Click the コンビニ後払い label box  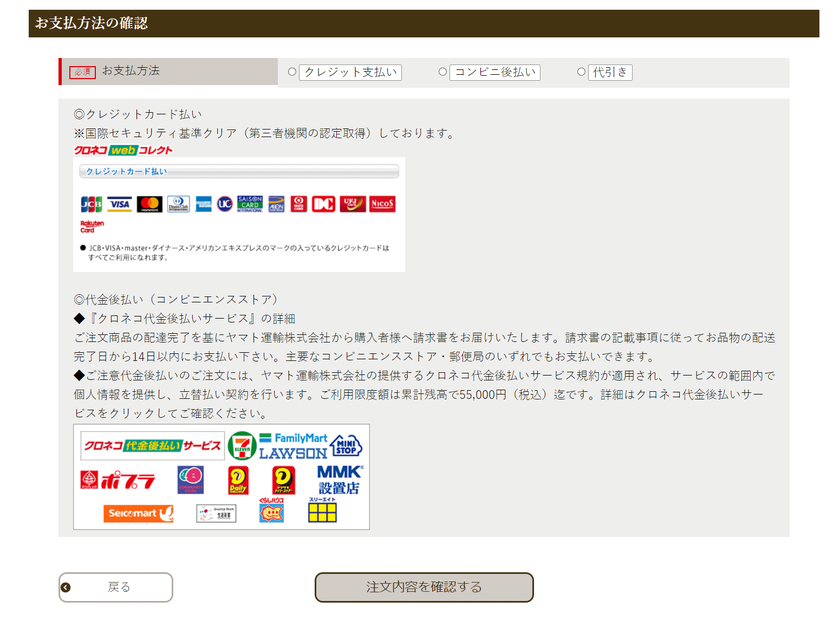point(495,72)
